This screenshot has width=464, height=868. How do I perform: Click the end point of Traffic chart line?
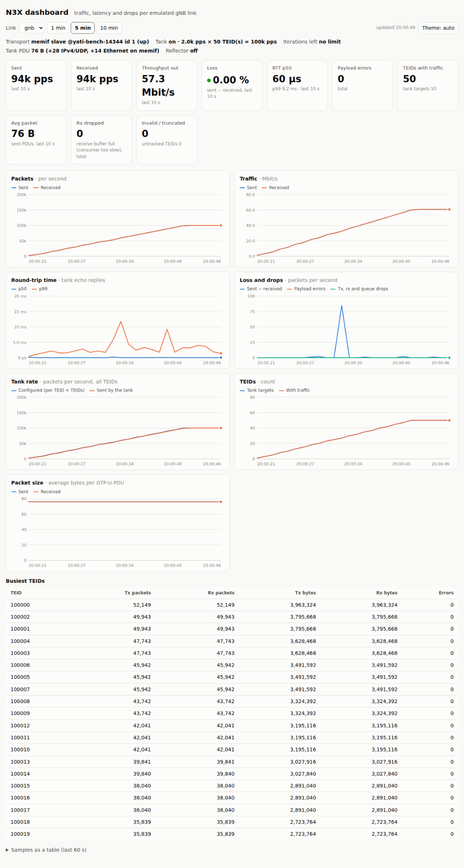pyautogui.click(x=449, y=209)
